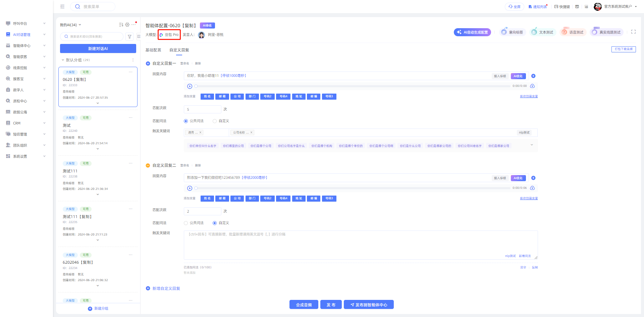Open 意向标签 tool
This screenshot has height=317, width=644.
pyautogui.click(x=512, y=32)
